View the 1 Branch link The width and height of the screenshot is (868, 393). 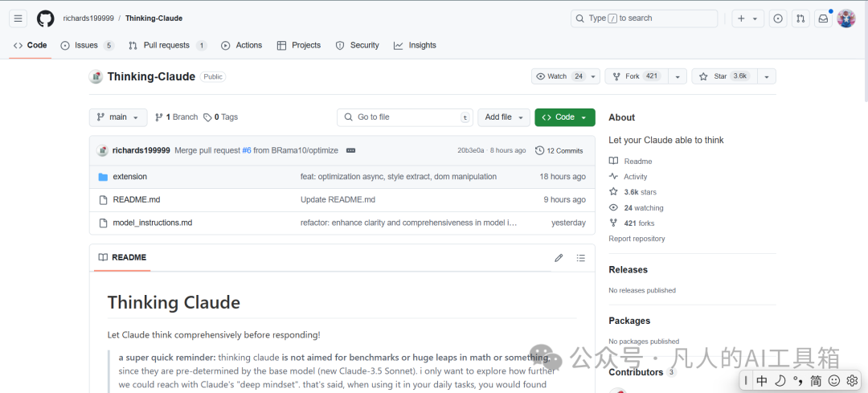click(x=177, y=117)
